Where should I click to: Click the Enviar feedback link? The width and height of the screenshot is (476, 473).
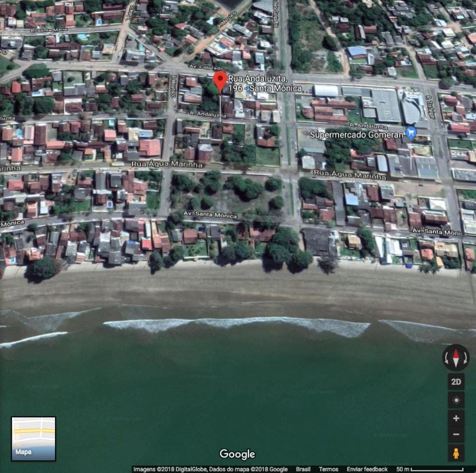367,470
